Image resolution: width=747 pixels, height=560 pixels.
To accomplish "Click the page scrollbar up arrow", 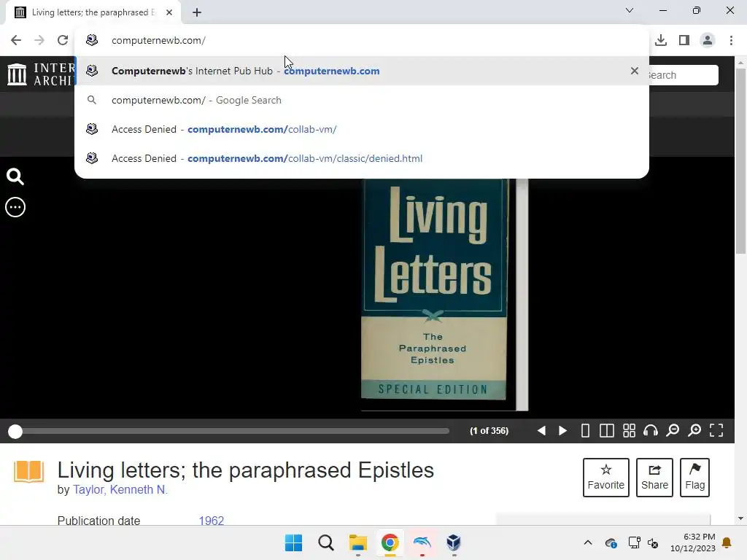I will coord(740,63).
